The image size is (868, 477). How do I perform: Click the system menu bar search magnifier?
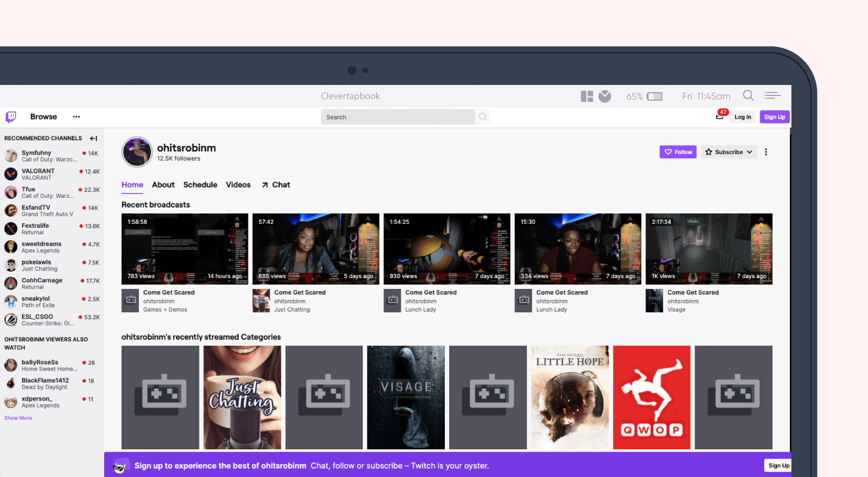tap(748, 96)
